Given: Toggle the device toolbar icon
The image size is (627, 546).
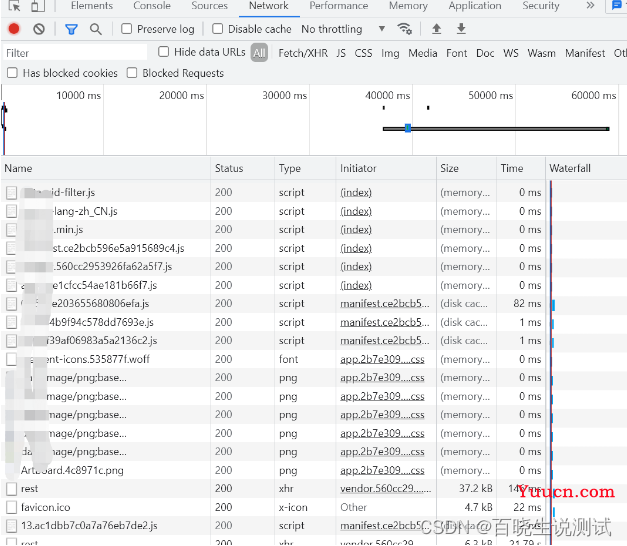Looking at the screenshot, I should tap(37, 6).
